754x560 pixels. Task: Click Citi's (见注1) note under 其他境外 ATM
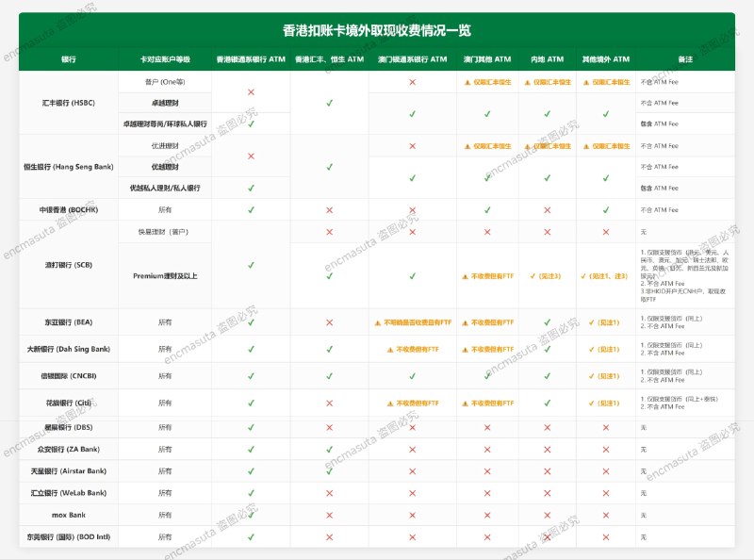tap(604, 404)
